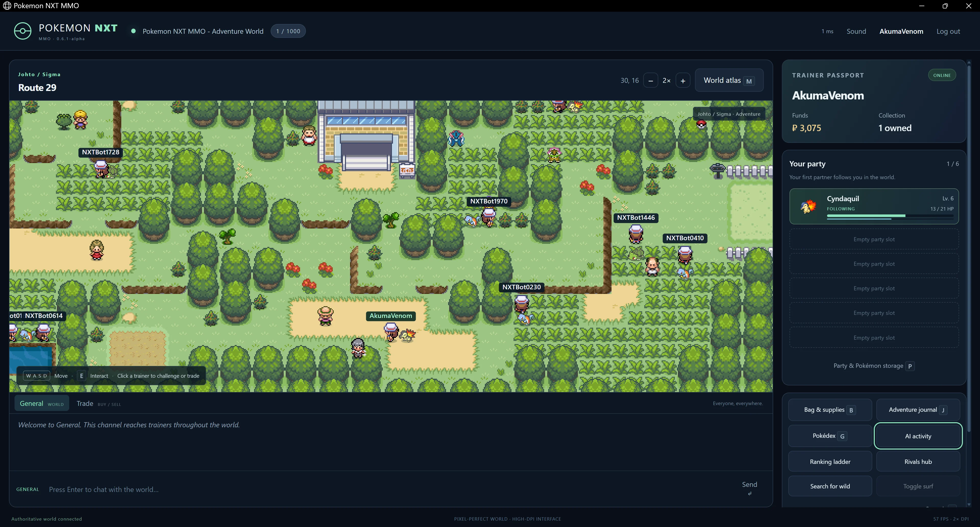Click the Pokeball item on the map
Image resolution: width=980 pixels, height=527 pixels.
pyautogui.click(x=701, y=124)
